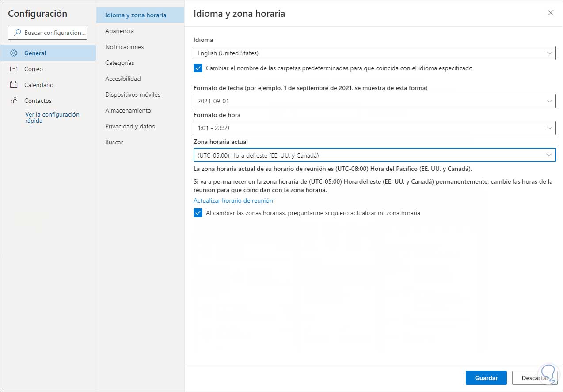This screenshot has height=392, width=563.
Task: Open the Formato de hora dropdown
Action: 374,128
